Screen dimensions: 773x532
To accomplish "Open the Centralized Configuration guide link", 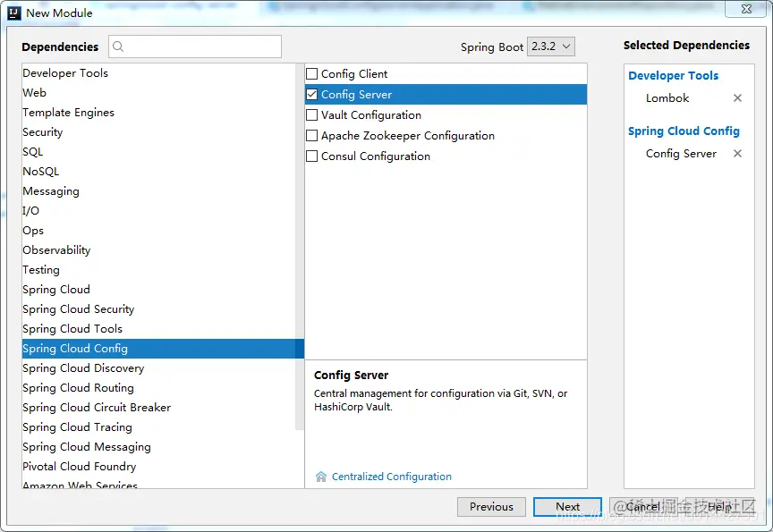I will coord(392,477).
